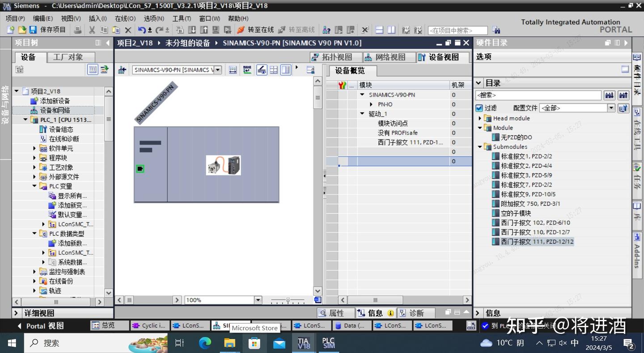Image resolution: width=644 pixels, height=353 pixels.
Task: Click the save project toolbar icon
Action: coord(33,30)
